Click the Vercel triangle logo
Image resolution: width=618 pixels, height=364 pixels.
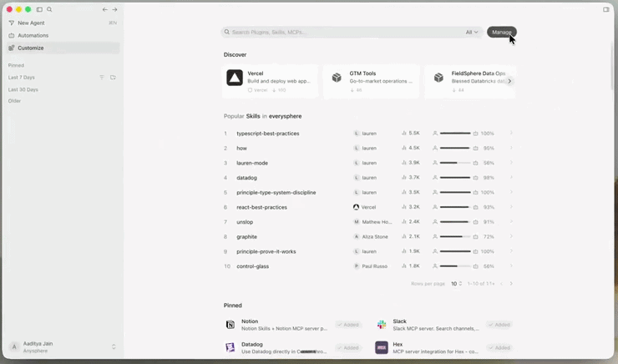(235, 78)
